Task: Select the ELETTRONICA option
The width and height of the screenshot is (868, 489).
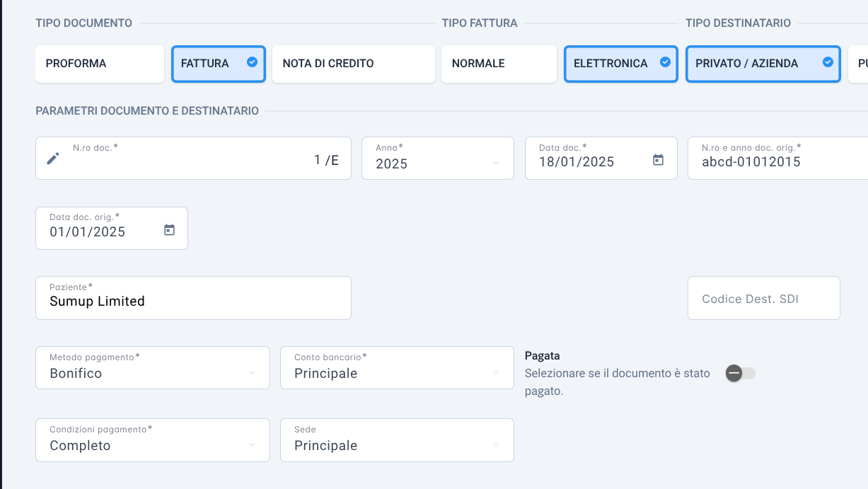Action: click(x=621, y=64)
